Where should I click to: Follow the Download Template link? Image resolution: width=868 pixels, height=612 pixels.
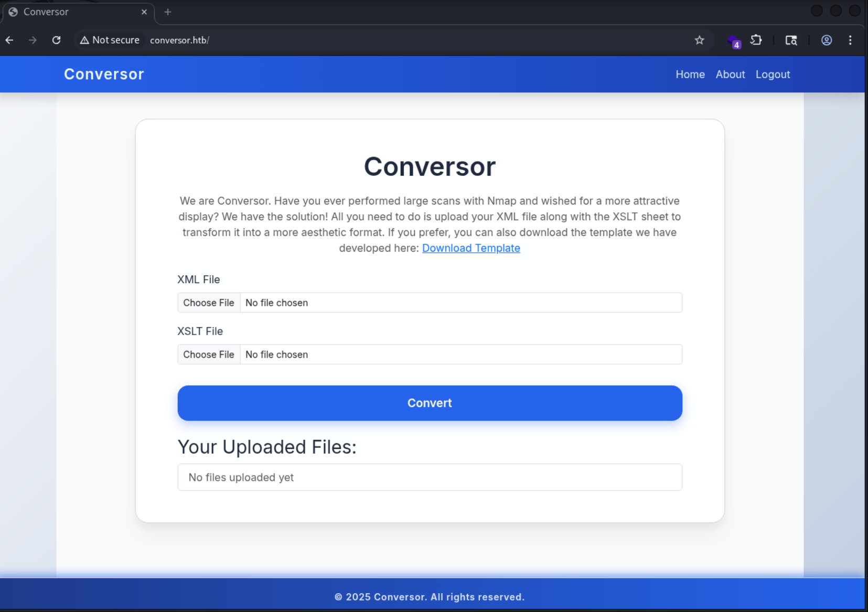pos(471,248)
